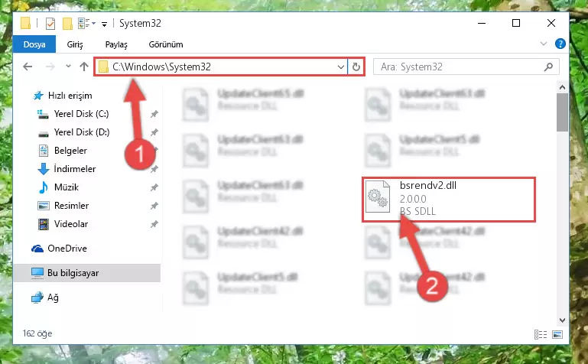Customize Quick Access Toolbar dropdown
588x364 pixels.
click(104, 24)
